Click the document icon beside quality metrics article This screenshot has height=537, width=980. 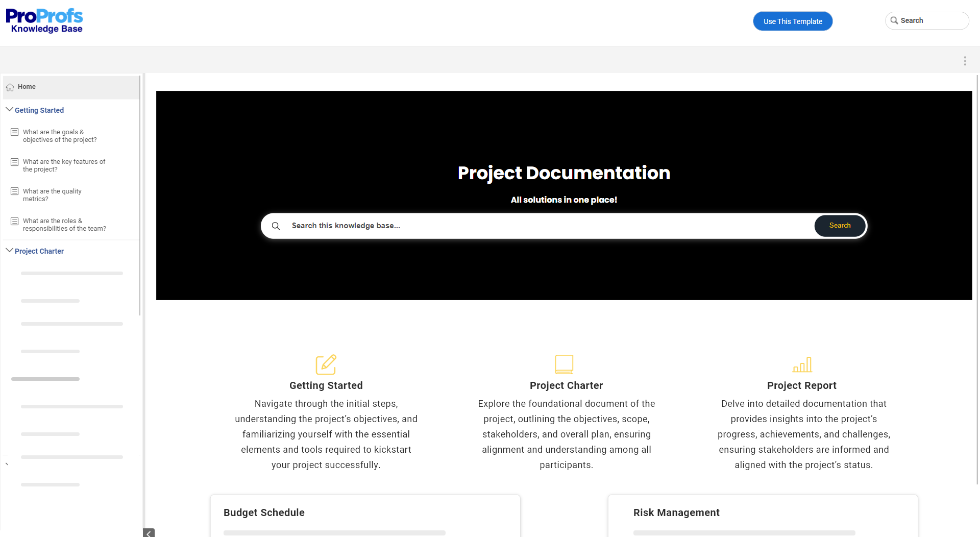tap(15, 191)
